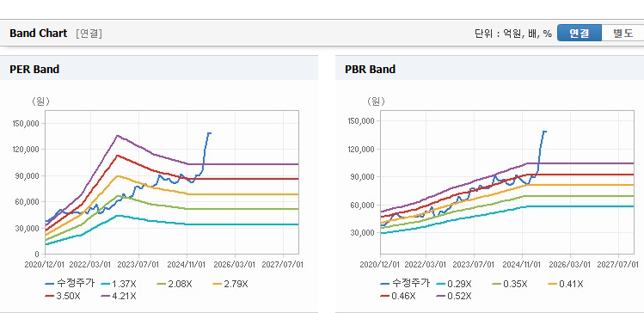Switch to the 연결 view button
The height and width of the screenshot is (313, 644).
tap(580, 34)
